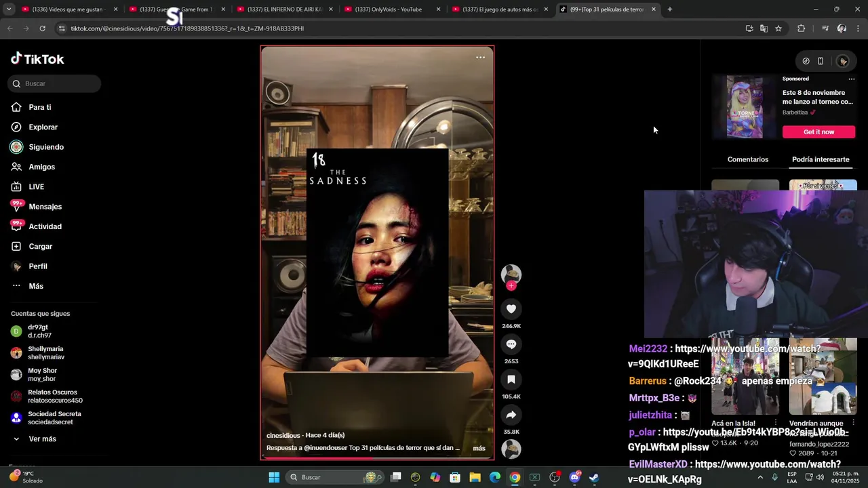Image resolution: width=868 pixels, height=488 pixels.
Task: Open the Barbeitlaa sponsored thumbnail
Action: click(745, 107)
